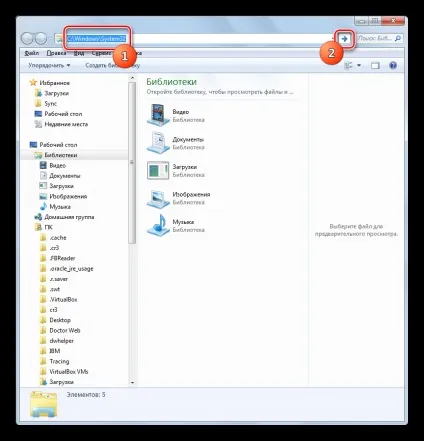This screenshot has width=424, height=441.
Task: Select the dwhelper folder in tree
Action: click(61, 341)
